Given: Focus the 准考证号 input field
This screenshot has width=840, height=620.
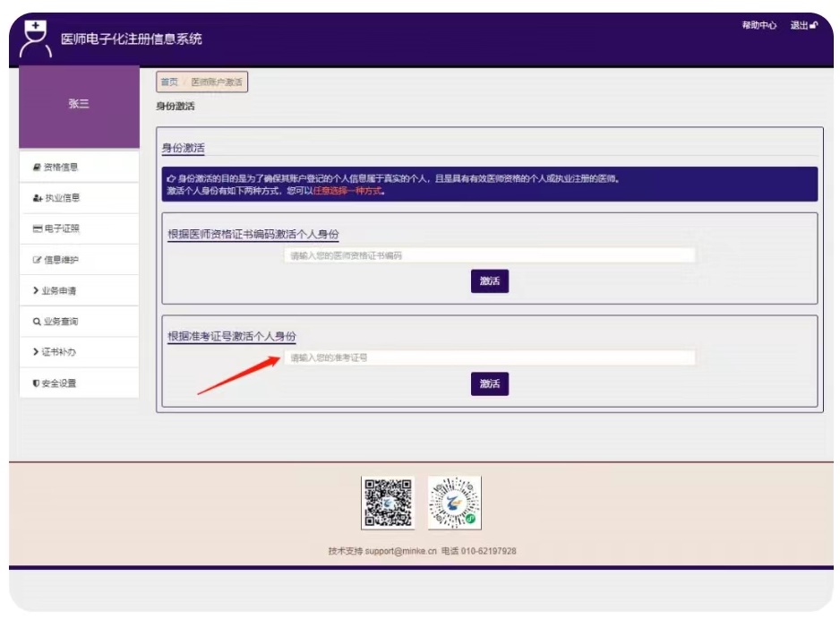Looking at the screenshot, I should pos(489,357).
